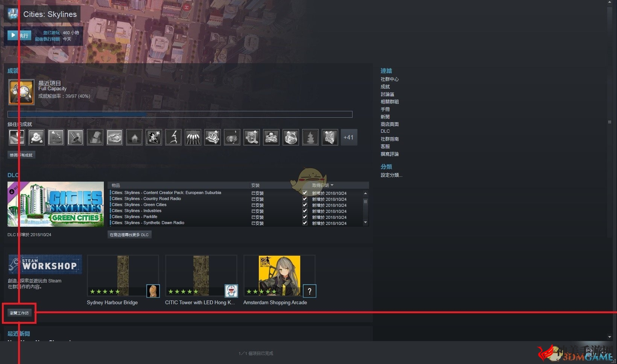Select the Synthetic Dawn Radio DLC name

[148, 223]
